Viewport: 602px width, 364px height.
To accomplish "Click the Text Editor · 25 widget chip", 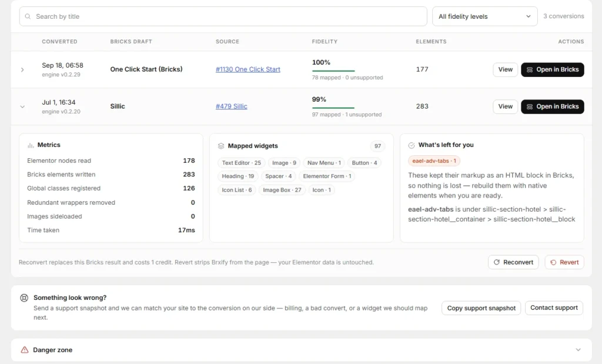I will [x=241, y=163].
